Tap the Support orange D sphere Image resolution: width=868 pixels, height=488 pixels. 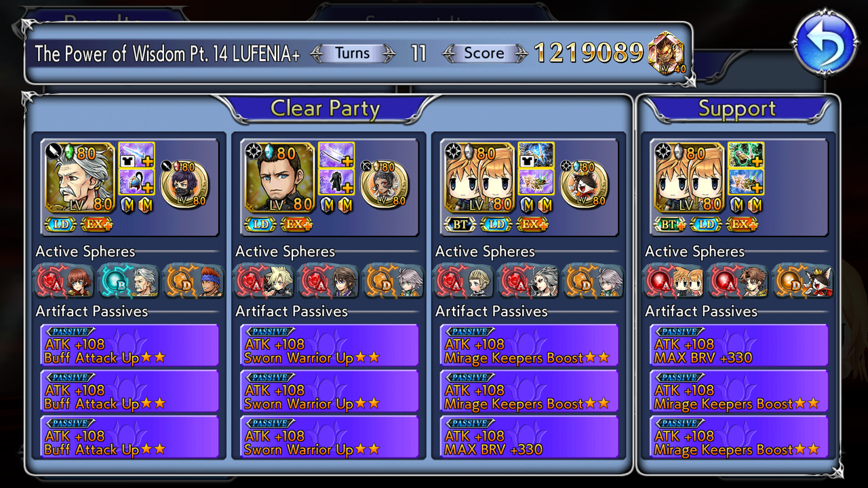click(x=803, y=281)
